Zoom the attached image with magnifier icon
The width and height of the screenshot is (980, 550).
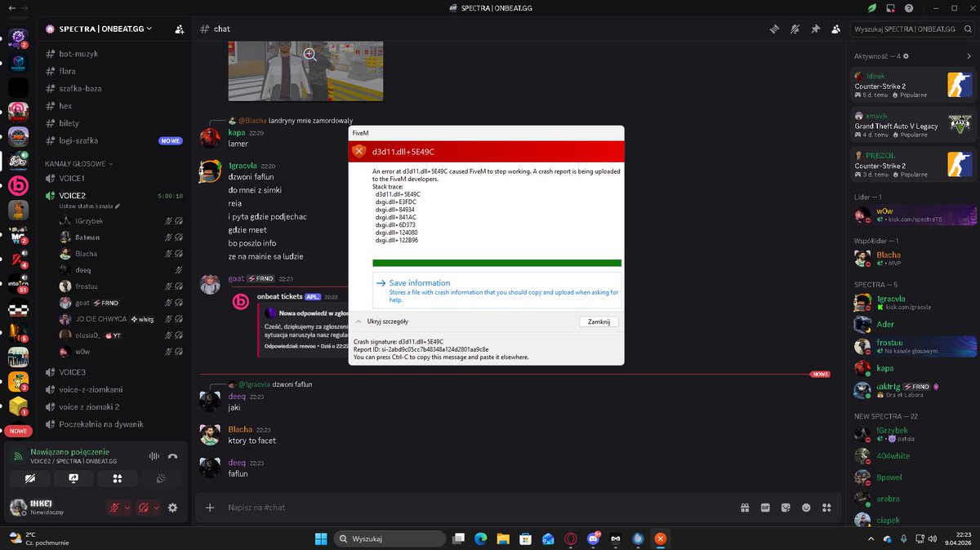tap(310, 54)
